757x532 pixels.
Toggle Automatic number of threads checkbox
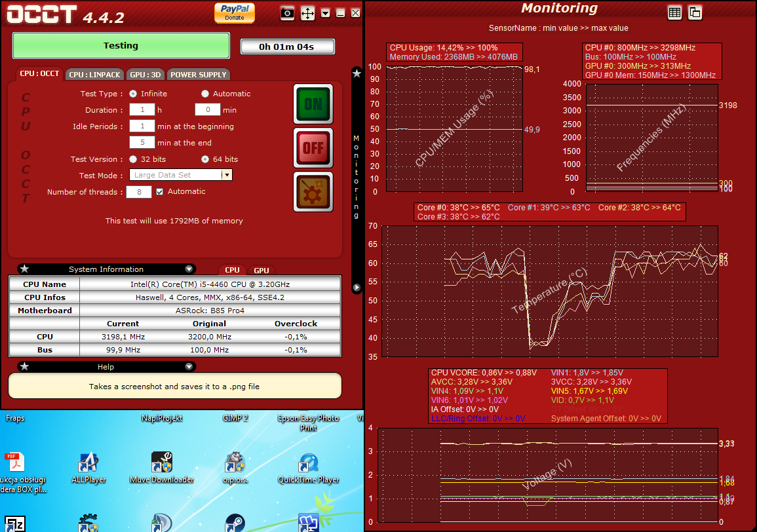(160, 192)
